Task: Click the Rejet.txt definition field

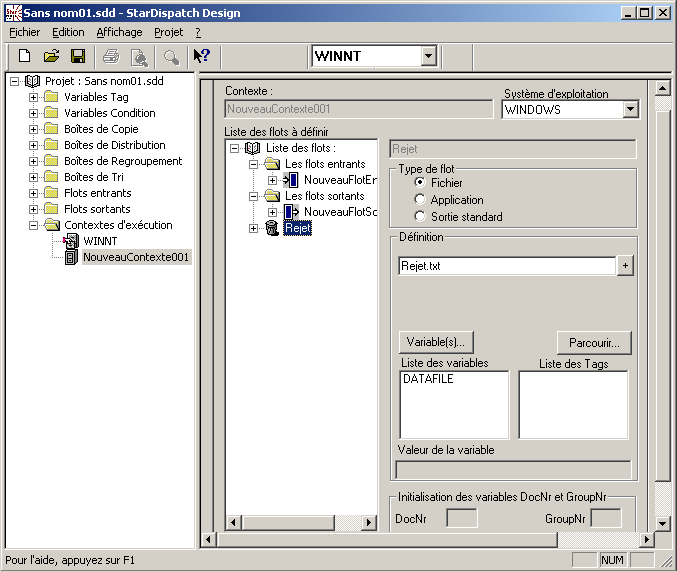Action: click(x=505, y=266)
